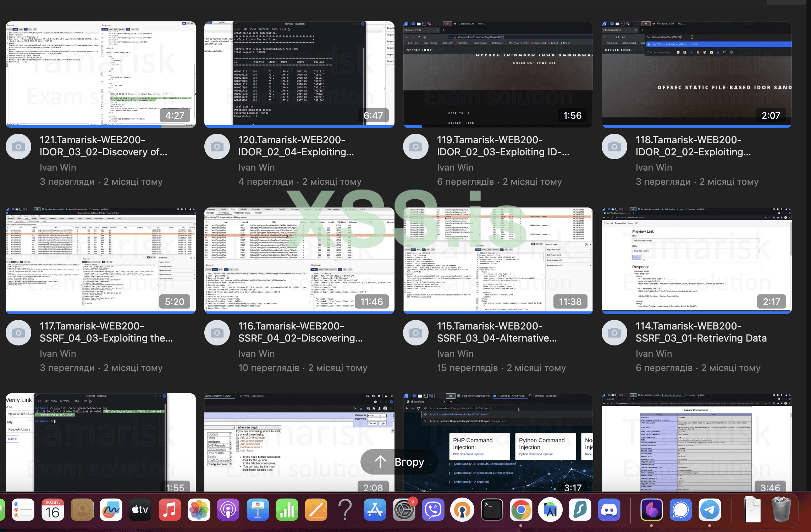
Task: Click Ivan Win under video 118
Action: click(x=653, y=167)
